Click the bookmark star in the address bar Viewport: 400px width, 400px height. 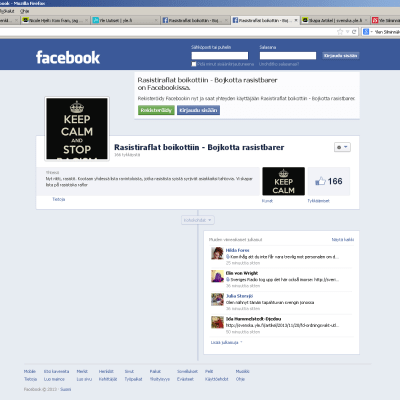point(340,32)
